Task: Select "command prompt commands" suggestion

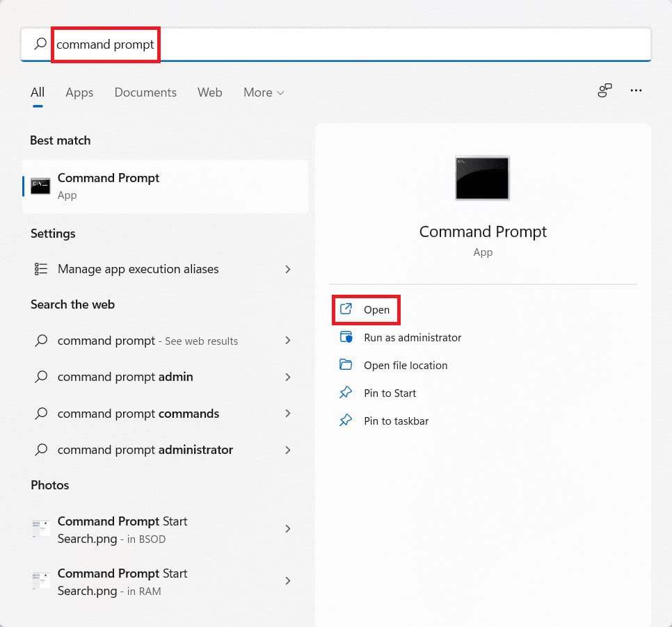Action: (x=166, y=414)
